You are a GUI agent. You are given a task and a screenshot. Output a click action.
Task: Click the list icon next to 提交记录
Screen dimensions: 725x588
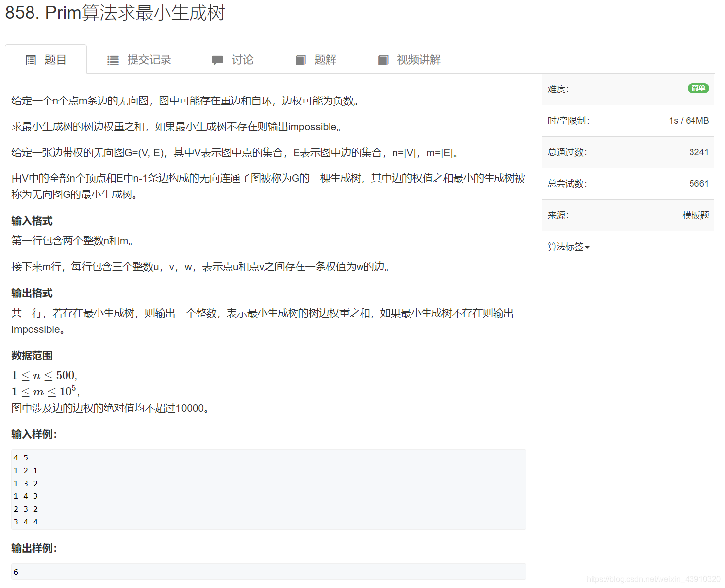pos(112,60)
